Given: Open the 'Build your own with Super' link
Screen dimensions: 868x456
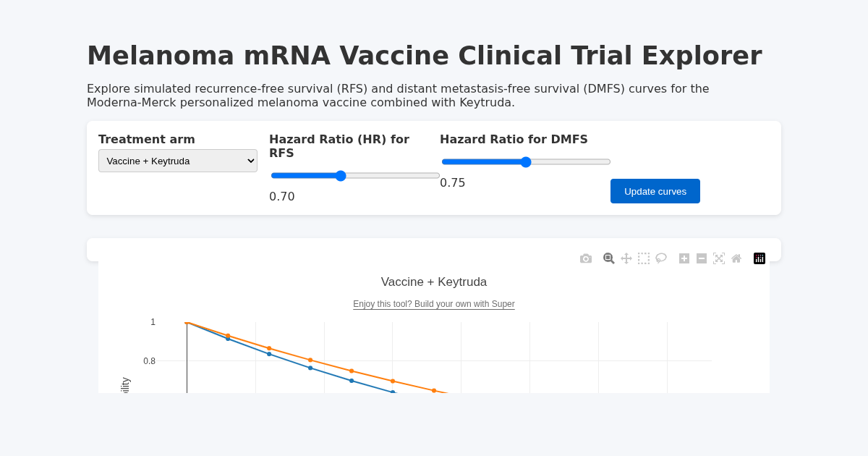Looking at the screenshot, I should pyautogui.click(x=434, y=304).
